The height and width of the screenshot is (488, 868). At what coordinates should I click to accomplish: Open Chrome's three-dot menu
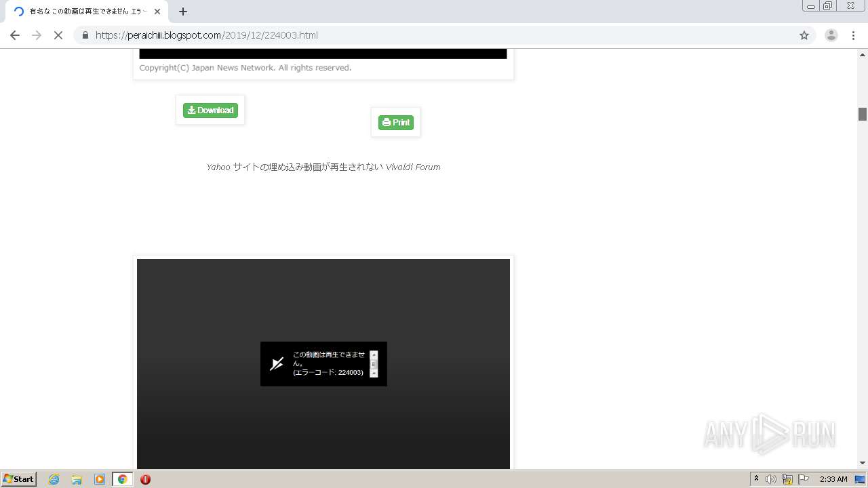[853, 35]
